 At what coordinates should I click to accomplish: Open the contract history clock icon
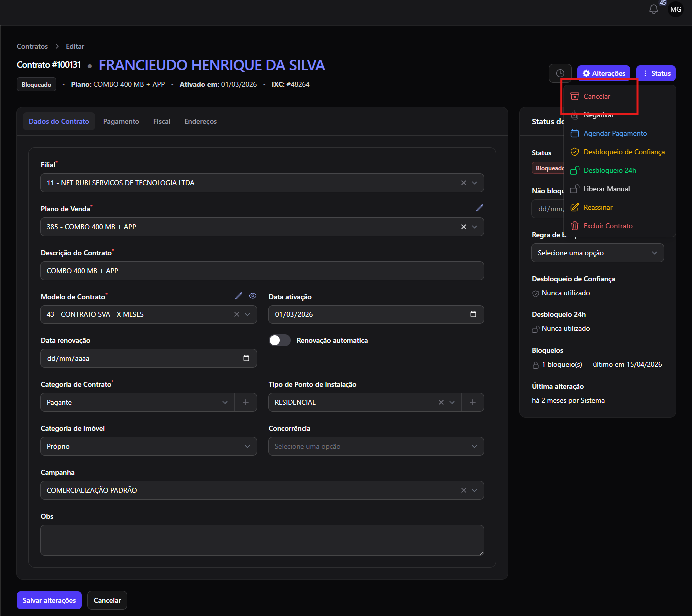(560, 73)
